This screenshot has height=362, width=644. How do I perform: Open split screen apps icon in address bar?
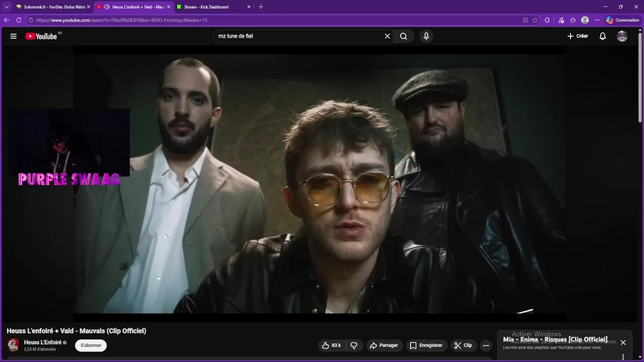525,20
